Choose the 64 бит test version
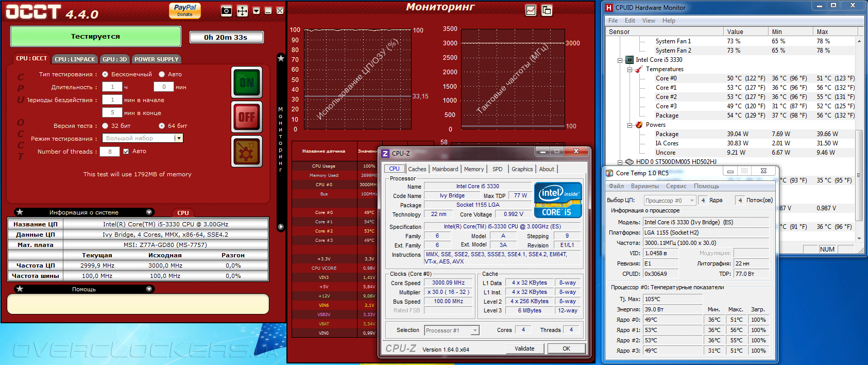The image size is (868, 365). click(162, 126)
